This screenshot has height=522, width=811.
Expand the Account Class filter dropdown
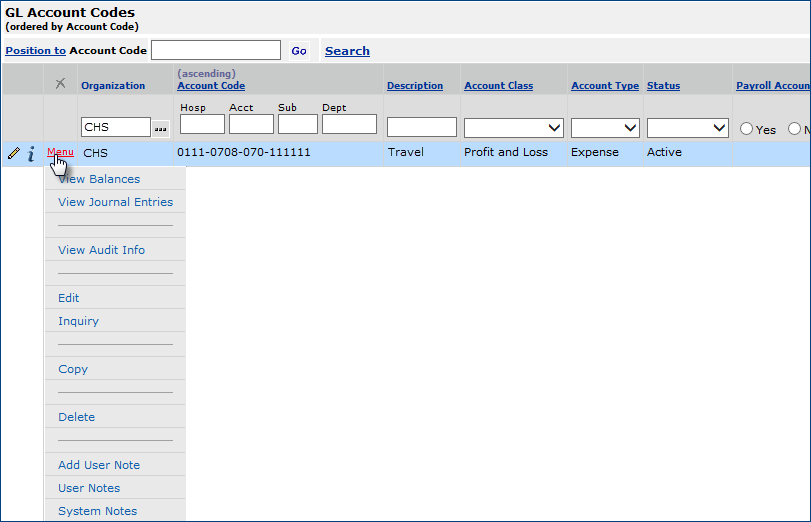(513, 128)
